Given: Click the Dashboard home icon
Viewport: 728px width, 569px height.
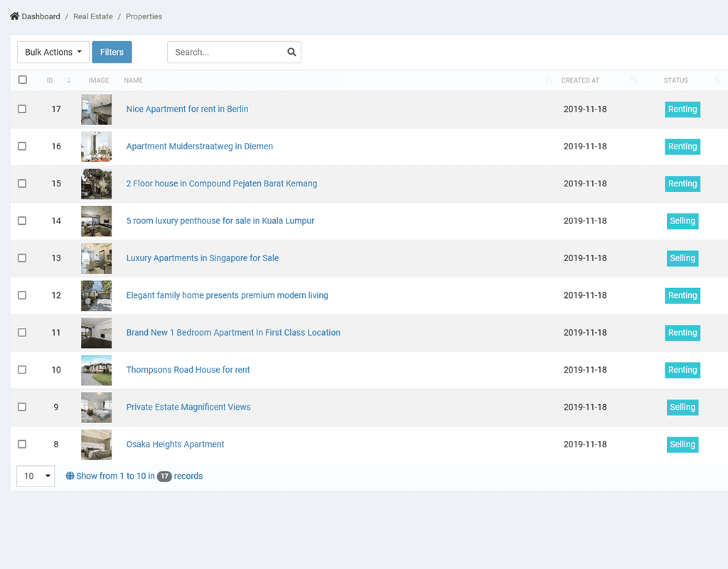Looking at the screenshot, I should pyautogui.click(x=14, y=16).
